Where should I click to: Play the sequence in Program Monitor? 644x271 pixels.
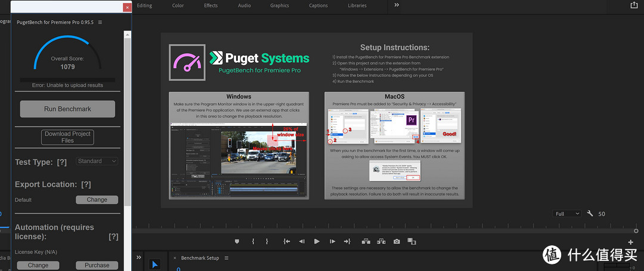(317, 241)
